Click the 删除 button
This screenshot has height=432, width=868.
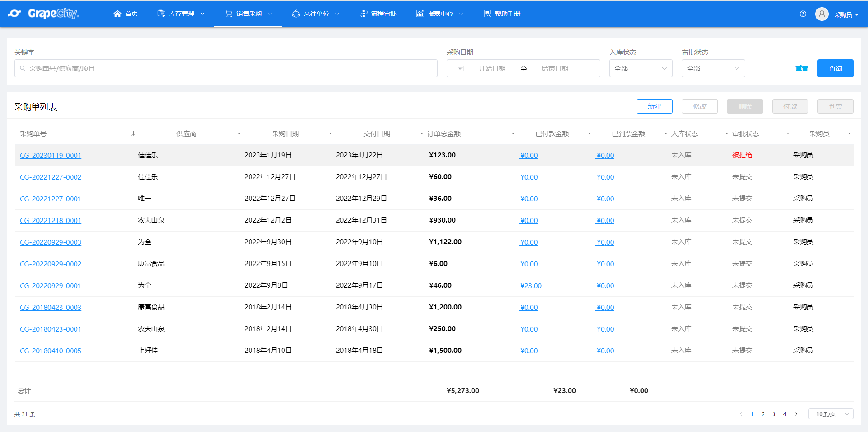[745, 106]
